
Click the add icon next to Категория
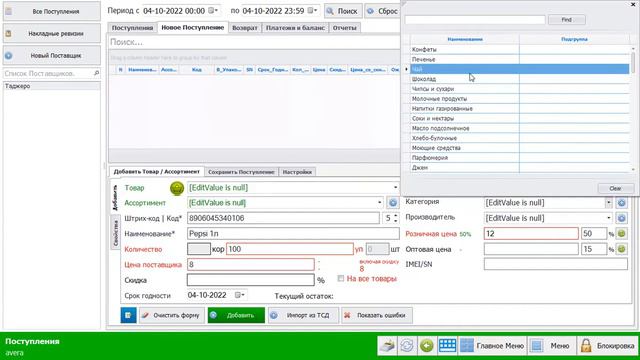coord(621,203)
